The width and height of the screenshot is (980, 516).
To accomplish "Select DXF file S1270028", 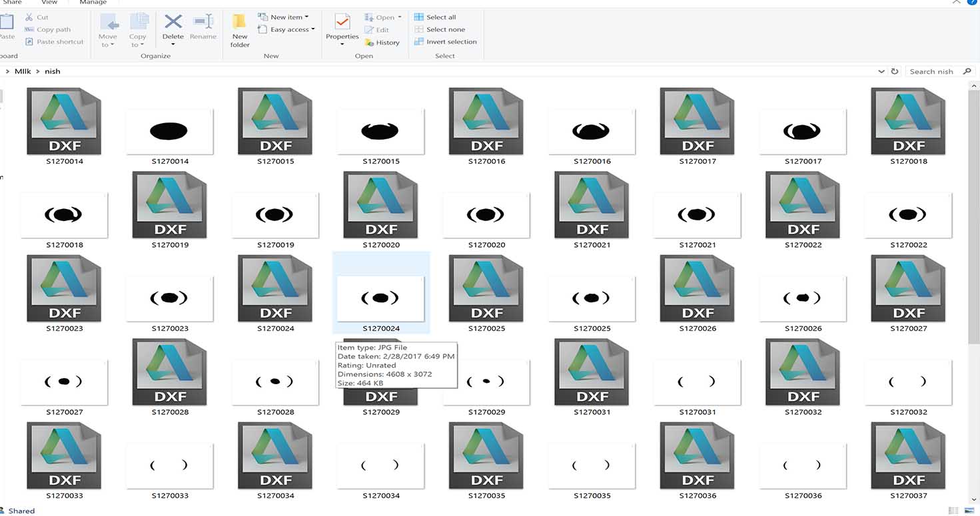I will (x=170, y=378).
